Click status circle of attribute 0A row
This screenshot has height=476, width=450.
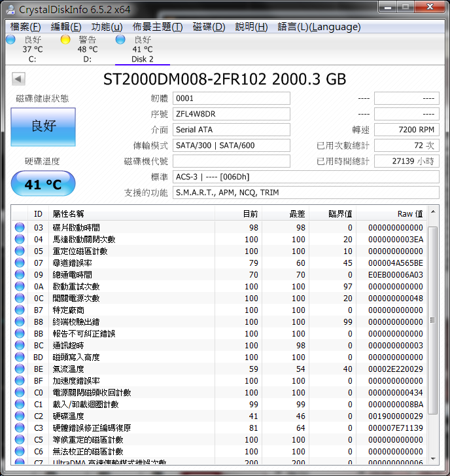pyautogui.click(x=20, y=286)
